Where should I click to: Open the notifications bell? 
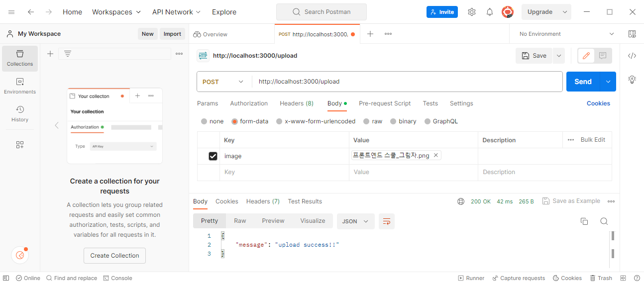coord(490,12)
